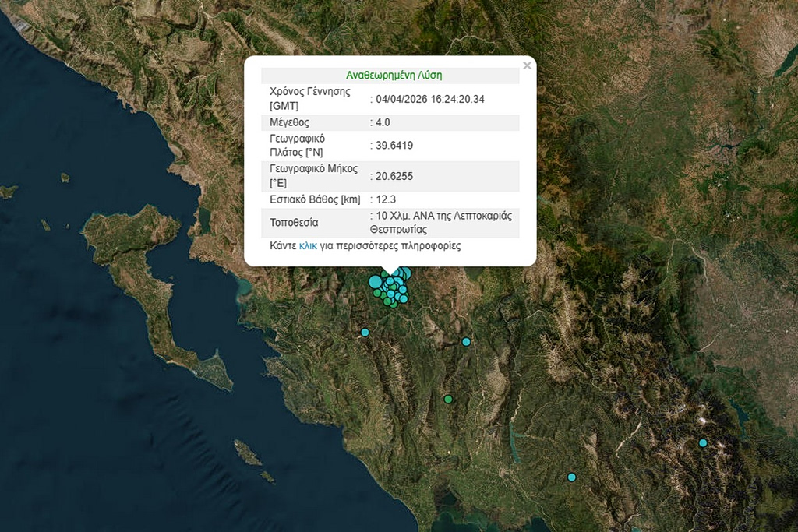Click the 'Τοποθεσία' row label

tap(293, 223)
